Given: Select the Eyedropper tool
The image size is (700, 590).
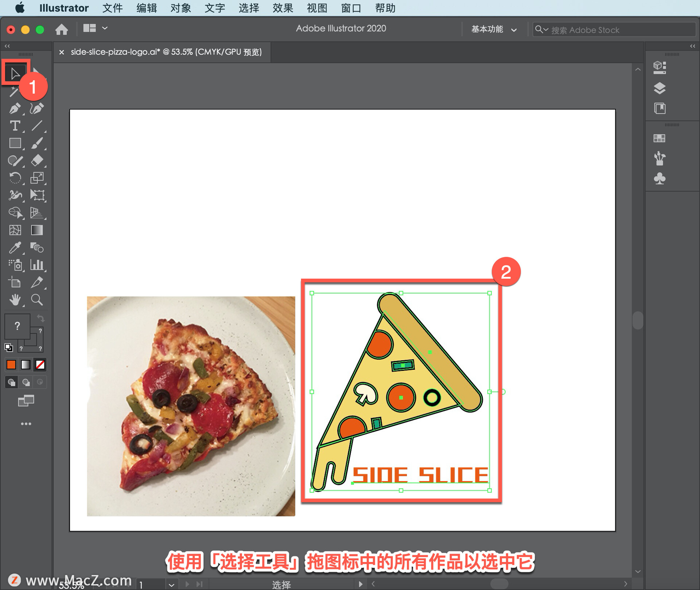Looking at the screenshot, I should click(x=15, y=248).
